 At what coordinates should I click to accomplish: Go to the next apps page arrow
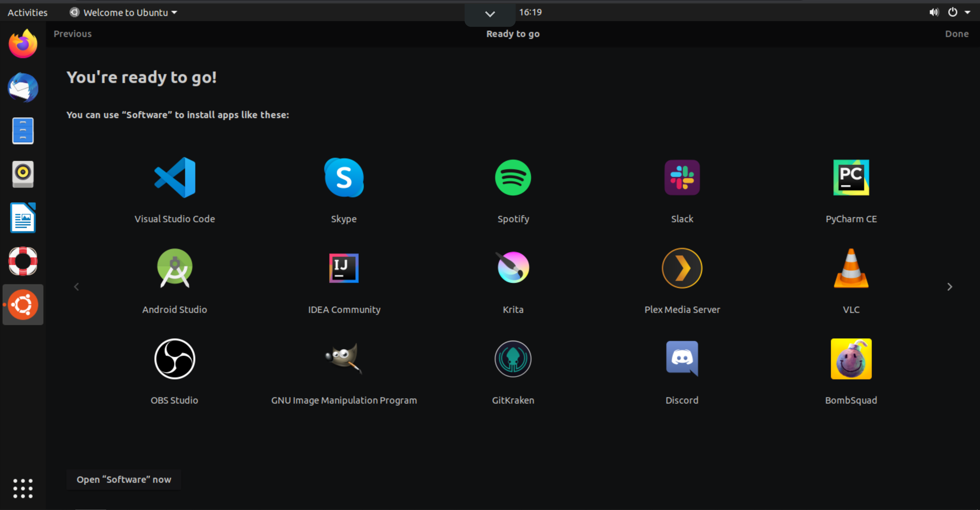click(950, 287)
